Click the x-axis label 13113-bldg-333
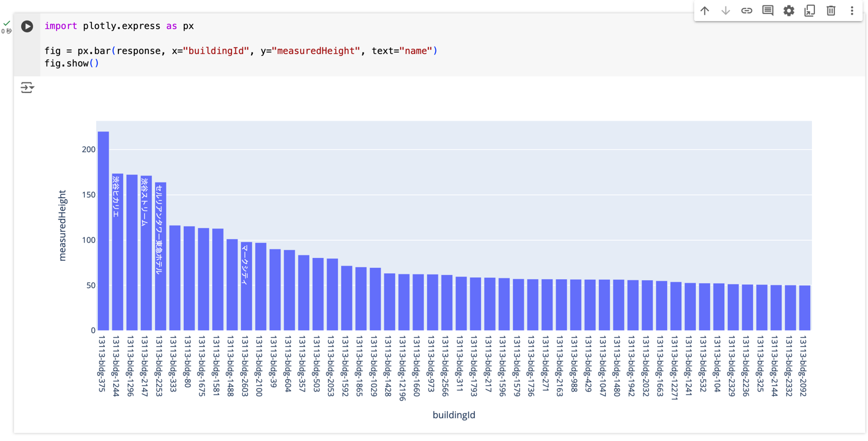868x441 pixels. (x=173, y=364)
